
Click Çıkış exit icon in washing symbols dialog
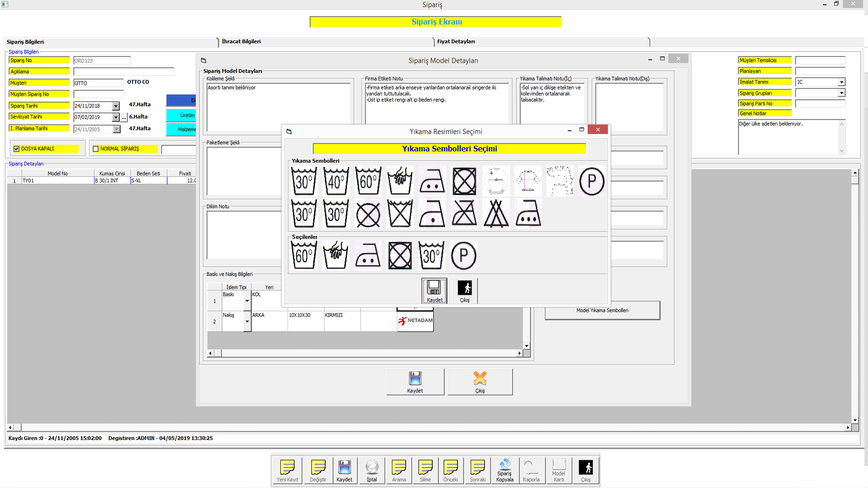465,290
